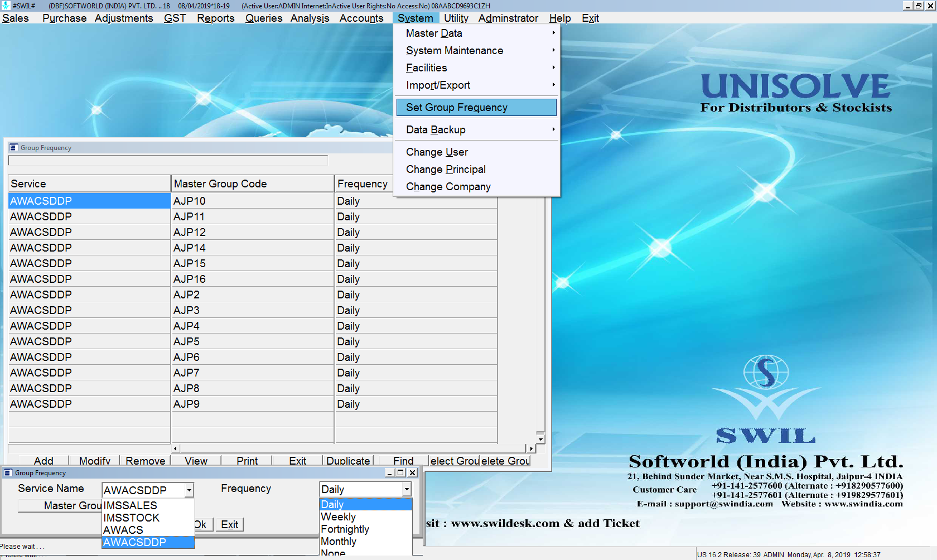Minimize the Group Frequency dialog
Viewport: 937px width, 560px height.
pos(390,472)
